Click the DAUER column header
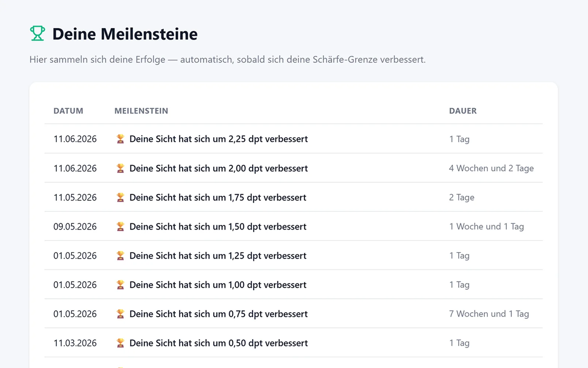The image size is (588, 368). [463, 111]
